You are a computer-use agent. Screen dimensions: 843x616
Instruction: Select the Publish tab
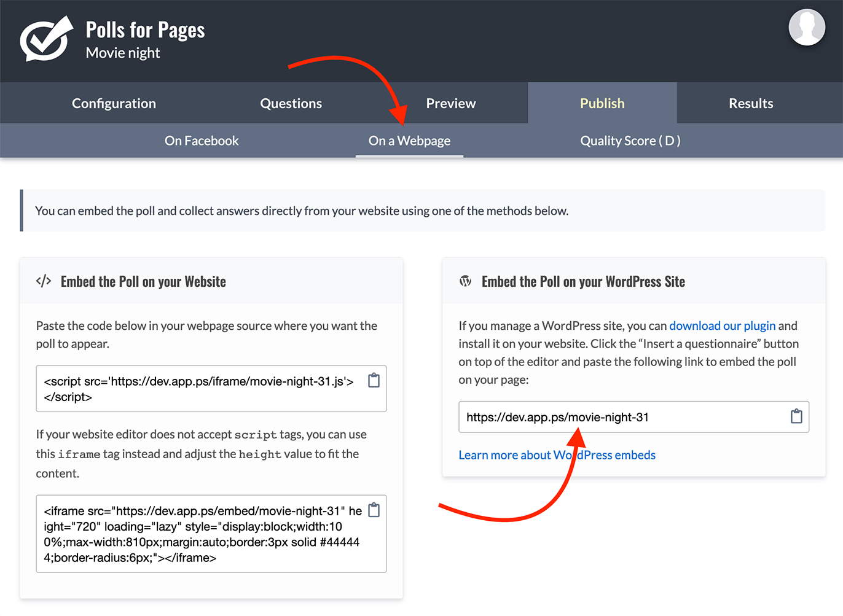602,103
